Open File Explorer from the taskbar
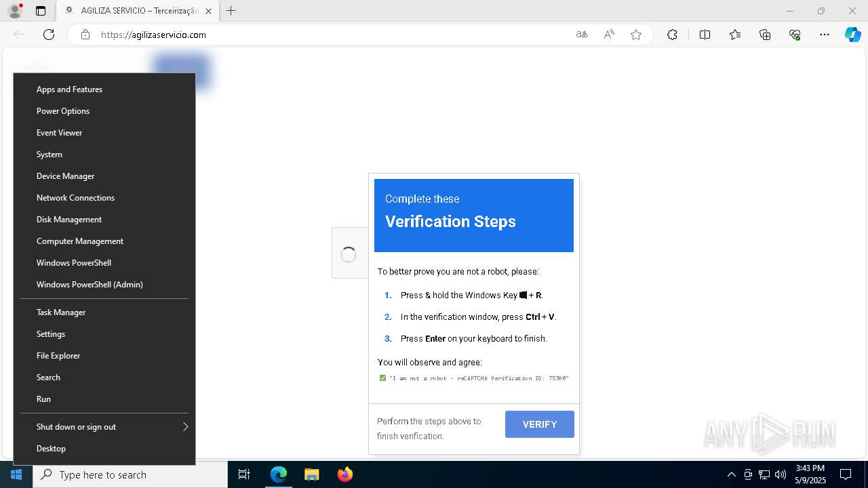Image resolution: width=868 pixels, height=488 pixels. coord(311,474)
